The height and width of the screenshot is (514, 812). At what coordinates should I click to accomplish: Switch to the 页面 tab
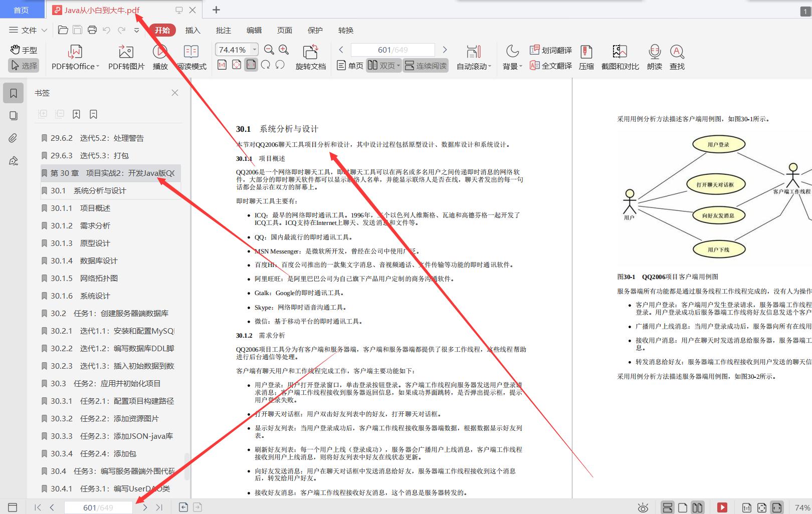(285, 30)
